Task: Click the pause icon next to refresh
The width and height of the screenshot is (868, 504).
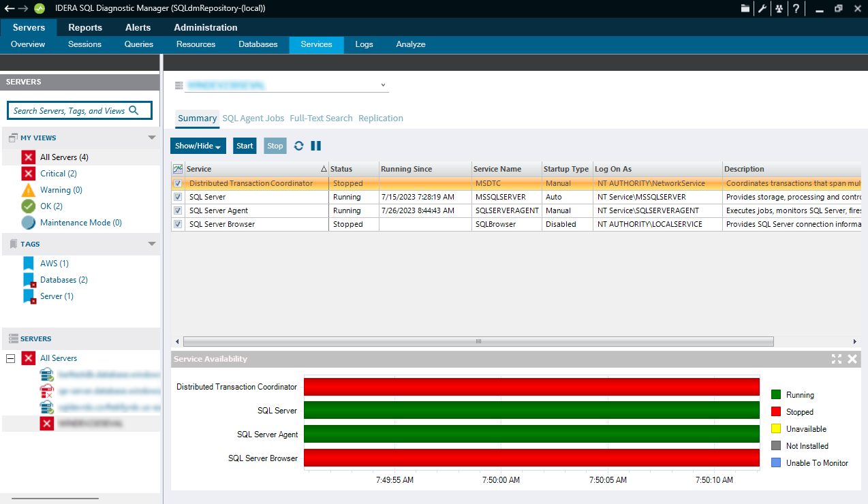Action: point(315,146)
